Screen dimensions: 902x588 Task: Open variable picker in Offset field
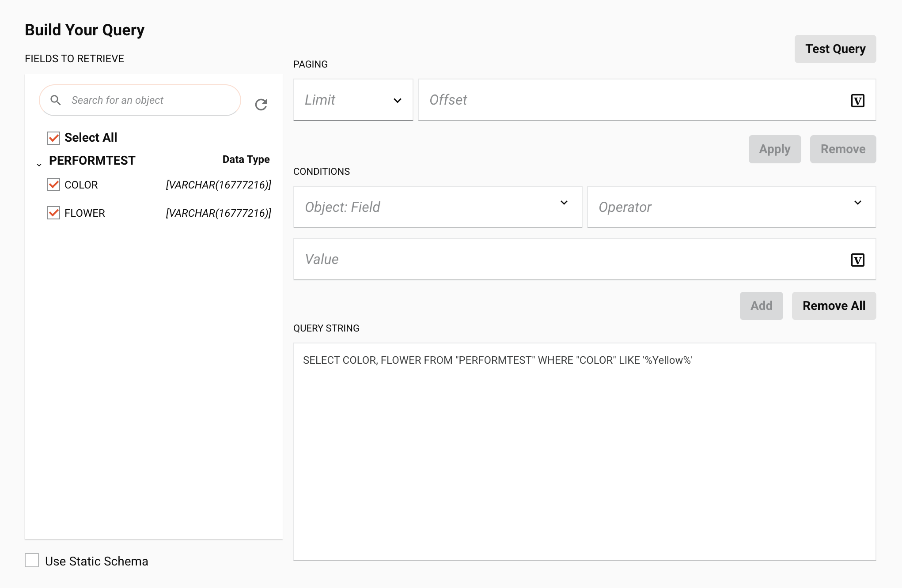tap(857, 101)
